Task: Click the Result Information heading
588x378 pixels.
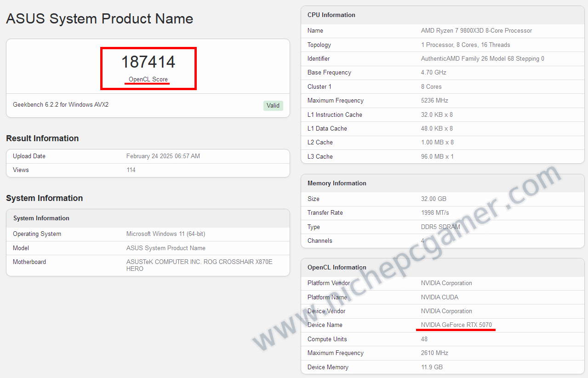Action: pyautogui.click(x=42, y=138)
